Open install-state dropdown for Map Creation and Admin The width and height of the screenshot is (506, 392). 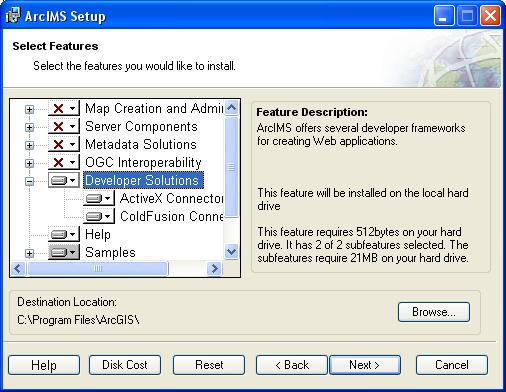click(64, 108)
